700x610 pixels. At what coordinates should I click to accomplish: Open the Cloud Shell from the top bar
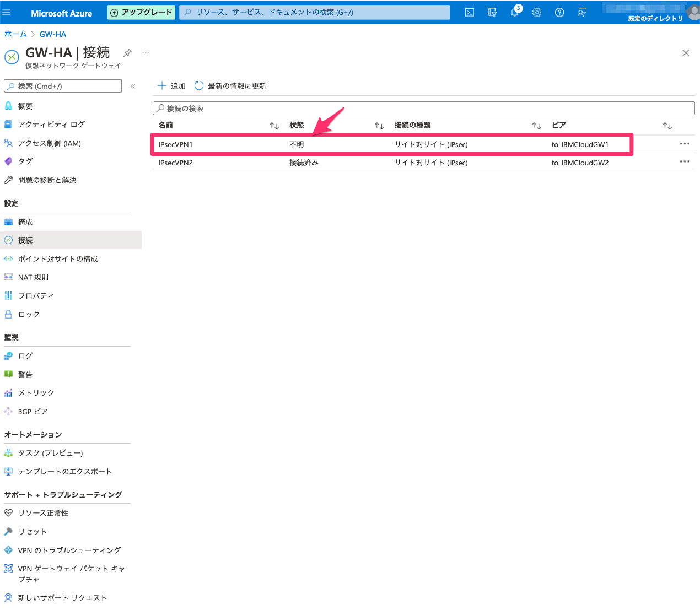(470, 12)
